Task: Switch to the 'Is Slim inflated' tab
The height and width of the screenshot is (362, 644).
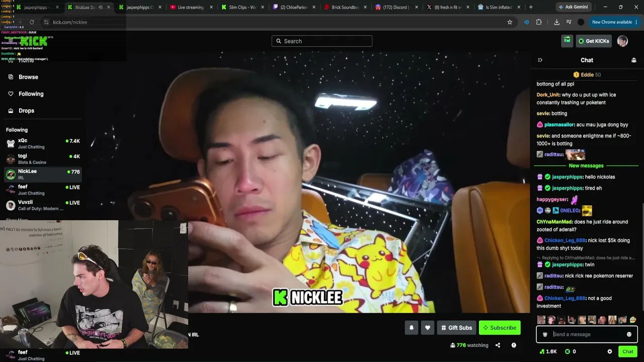Action: coord(499,7)
